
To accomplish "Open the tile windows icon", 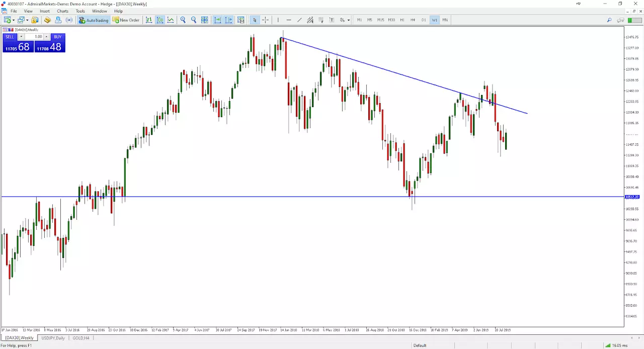I will [x=205, y=20].
